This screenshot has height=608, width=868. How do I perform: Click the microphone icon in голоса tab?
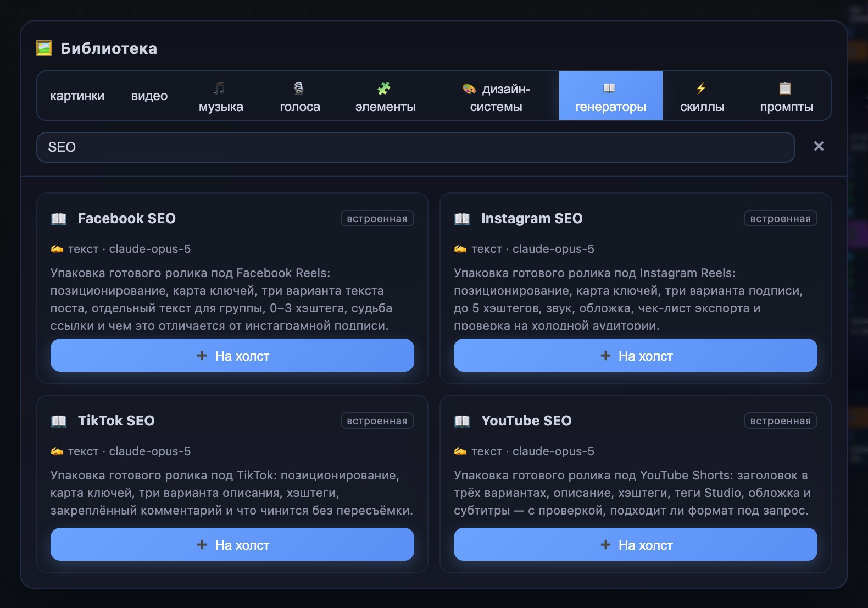click(x=299, y=88)
